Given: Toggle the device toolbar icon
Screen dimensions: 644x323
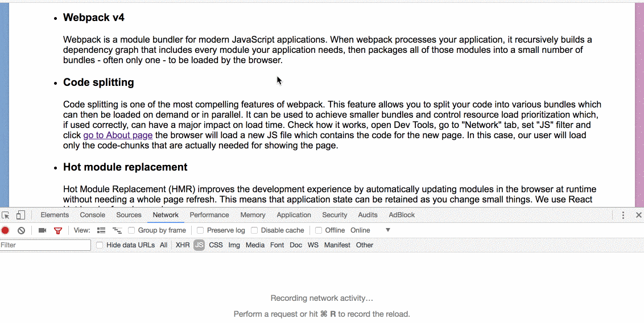Looking at the screenshot, I should pos(20,215).
